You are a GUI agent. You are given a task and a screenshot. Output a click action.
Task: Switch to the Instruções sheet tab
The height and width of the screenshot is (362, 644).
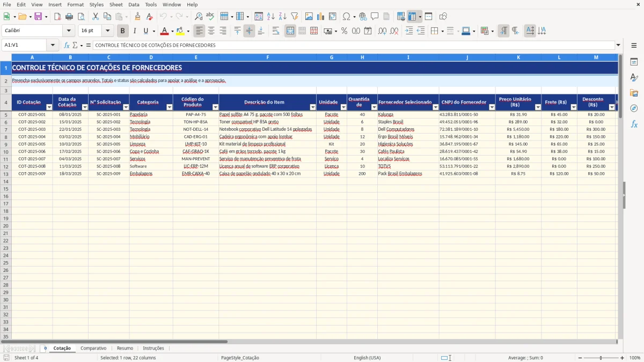point(153,348)
